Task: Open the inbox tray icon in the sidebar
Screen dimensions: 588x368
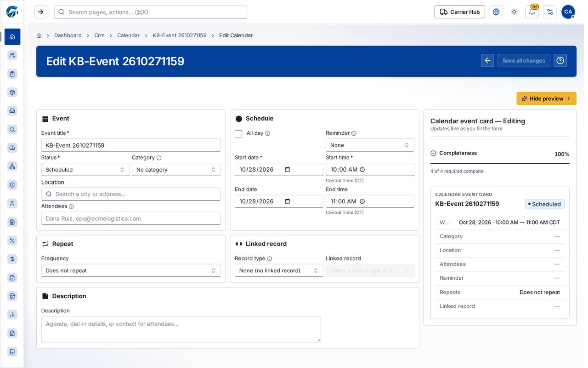Action: [12, 111]
